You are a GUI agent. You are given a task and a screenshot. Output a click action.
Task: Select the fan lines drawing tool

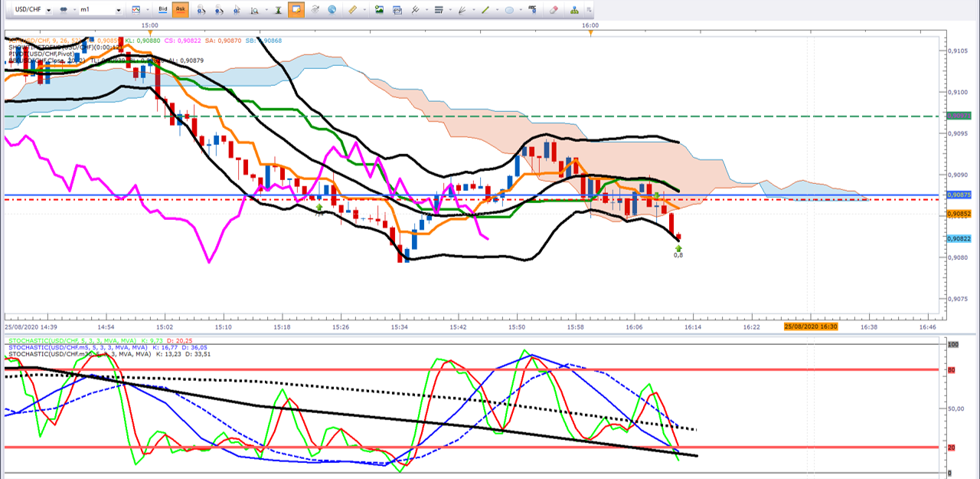pos(462,10)
